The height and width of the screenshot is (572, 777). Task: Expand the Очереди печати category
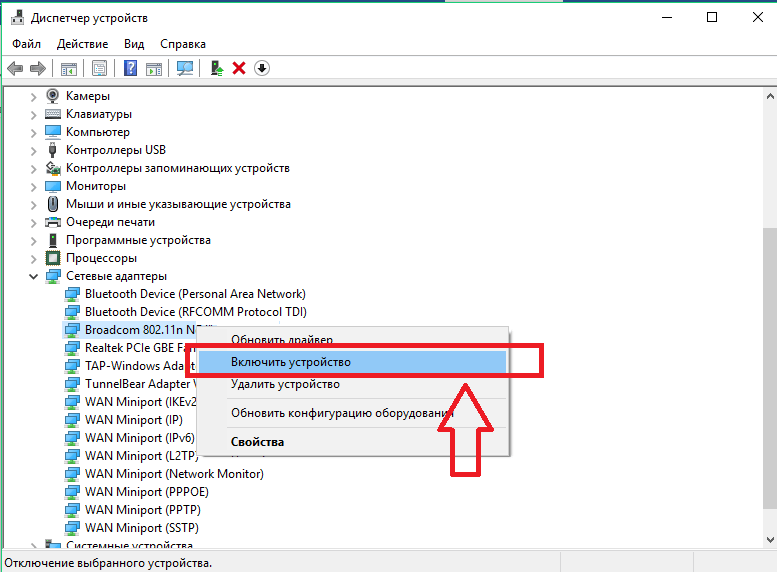[x=33, y=223]
